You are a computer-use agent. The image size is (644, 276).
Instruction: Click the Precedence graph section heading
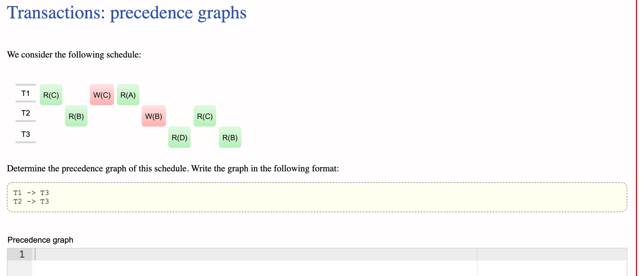[40, 239]
